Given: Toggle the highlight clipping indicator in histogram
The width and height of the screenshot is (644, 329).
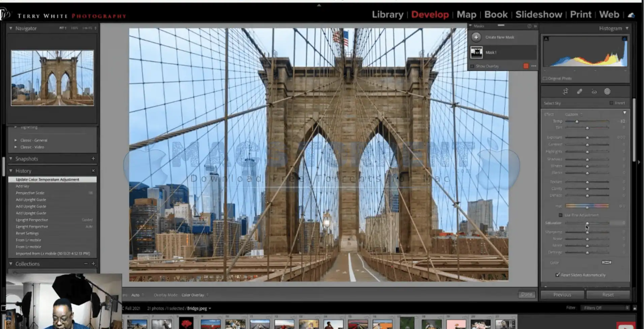Looking at the screenshot, I should 624,38.
